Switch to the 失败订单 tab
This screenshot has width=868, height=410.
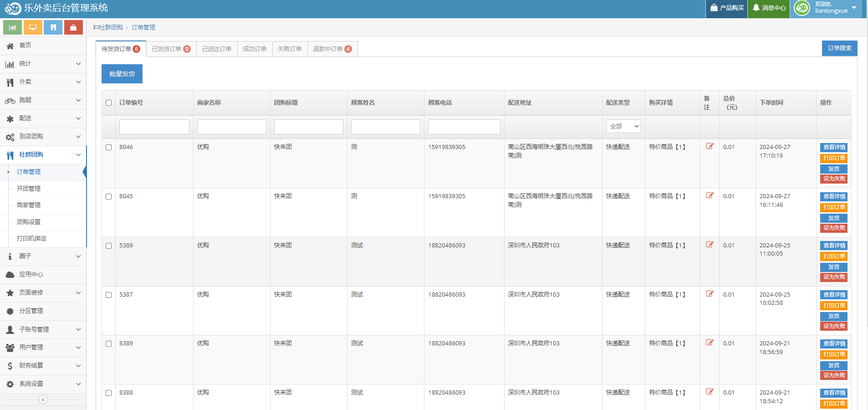(290, 49)
